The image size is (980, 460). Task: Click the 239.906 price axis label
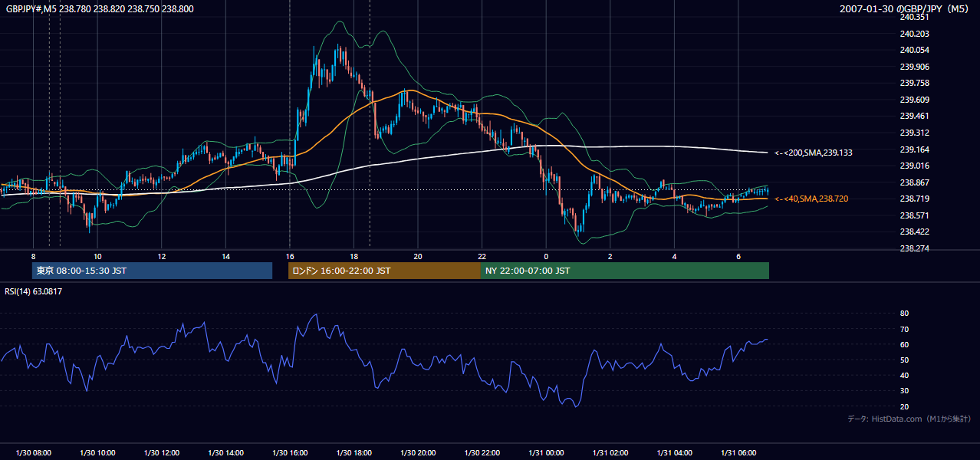[916, 67]
